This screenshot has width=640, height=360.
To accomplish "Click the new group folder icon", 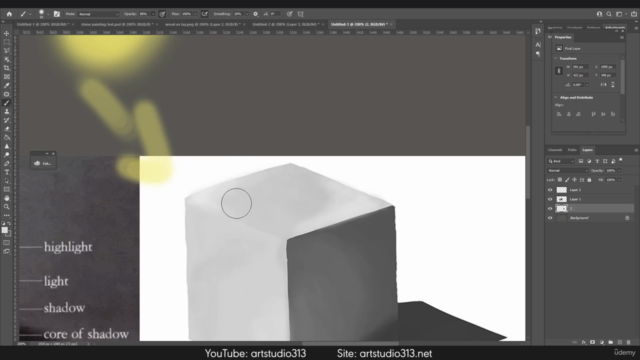I will (x=611, y=342).
